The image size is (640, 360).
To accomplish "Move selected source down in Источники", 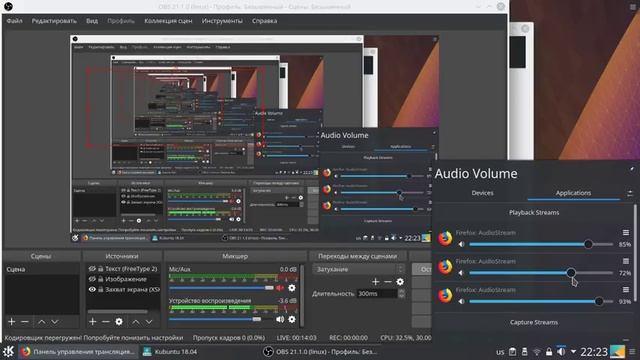I will click(149, 322).
